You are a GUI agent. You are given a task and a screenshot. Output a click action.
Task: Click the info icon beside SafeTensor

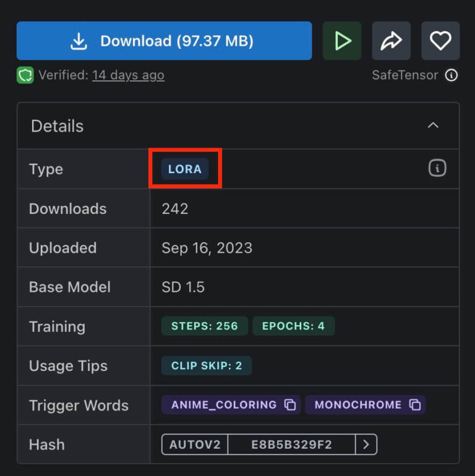452,75
